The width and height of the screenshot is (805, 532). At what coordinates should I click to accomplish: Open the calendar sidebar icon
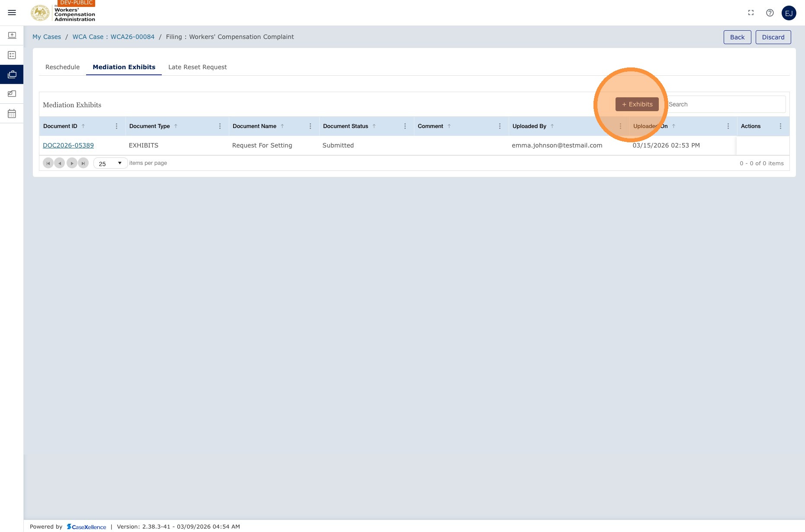(12, 113)
